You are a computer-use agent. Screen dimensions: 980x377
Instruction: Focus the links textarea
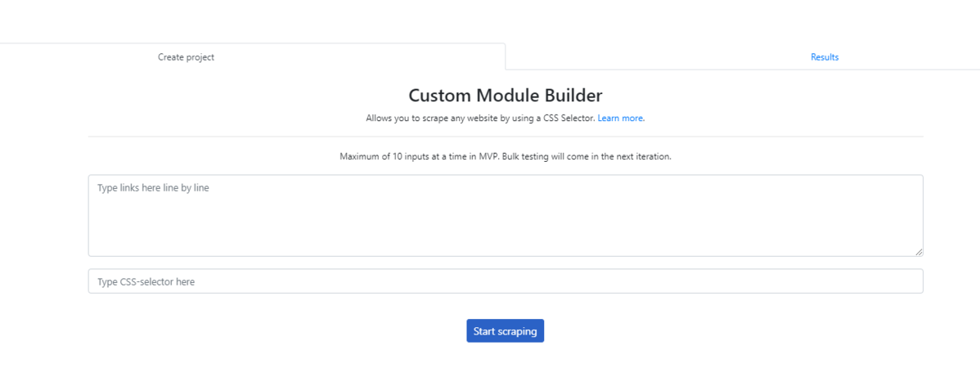click(x=506, y=216)
